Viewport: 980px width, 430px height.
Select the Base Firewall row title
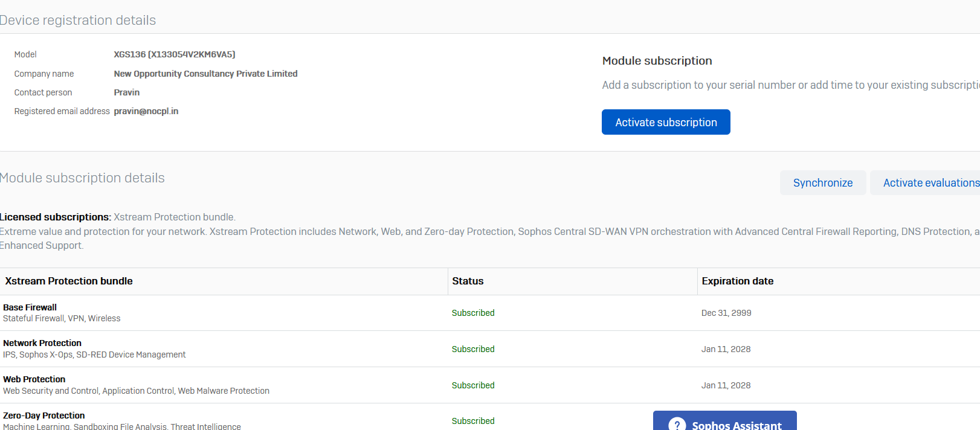pos(30,307)
